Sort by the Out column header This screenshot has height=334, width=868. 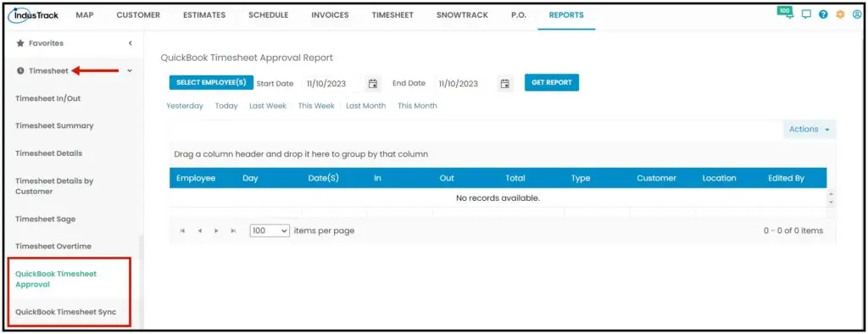pyautogui.click(x=447, y=178)
